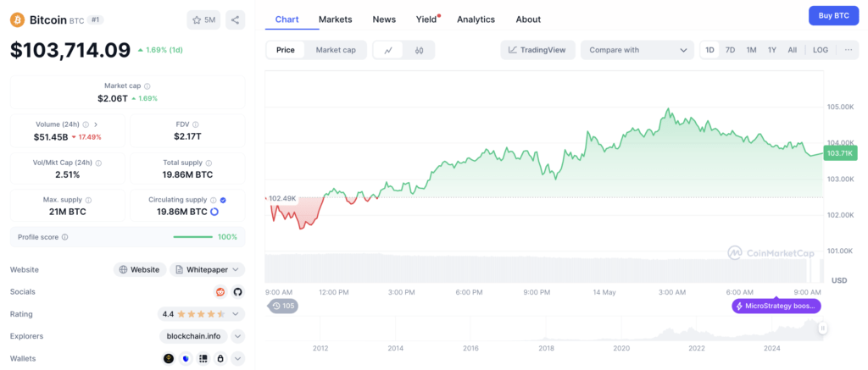The width and height of the screenshot is (868, 370).
Task: Click the $2.17T FDV value
Action: 187,136
